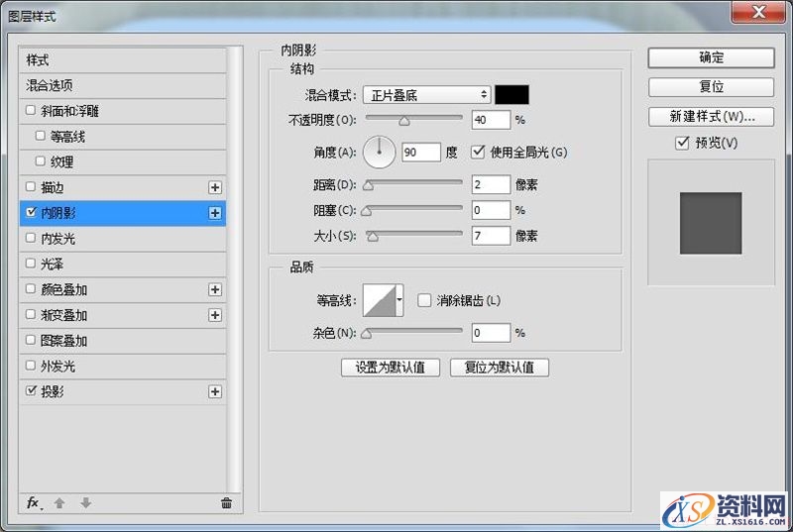The height and width of the screenshot is (532, 793).
Task: Click the 阻塞 value field showing 0
Action: pyautogui.click(x=491, y=210)
